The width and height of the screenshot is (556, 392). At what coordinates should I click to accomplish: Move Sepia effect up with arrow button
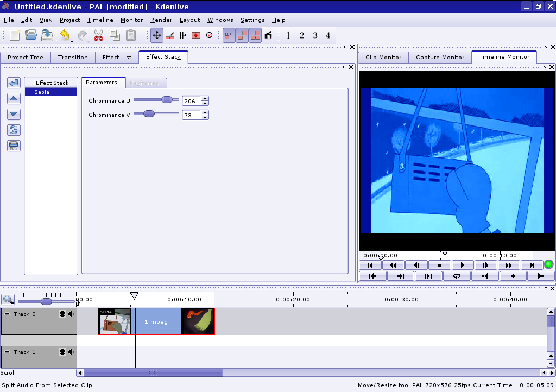click(x=14, y=99)
